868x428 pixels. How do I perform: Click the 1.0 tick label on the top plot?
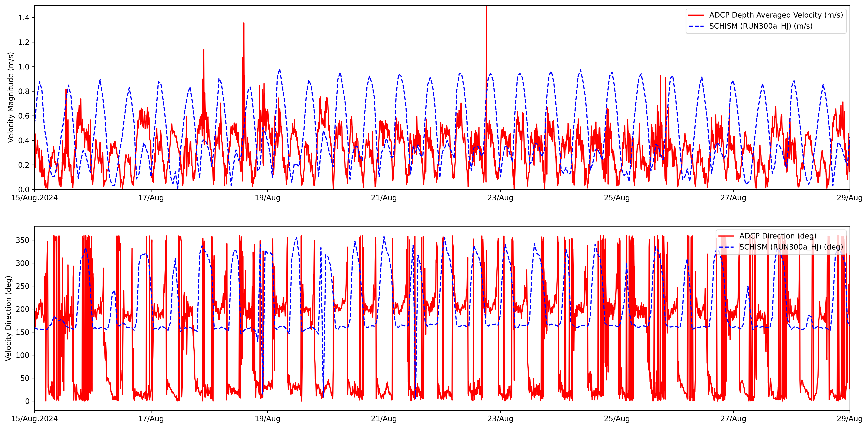click(24, 67)
